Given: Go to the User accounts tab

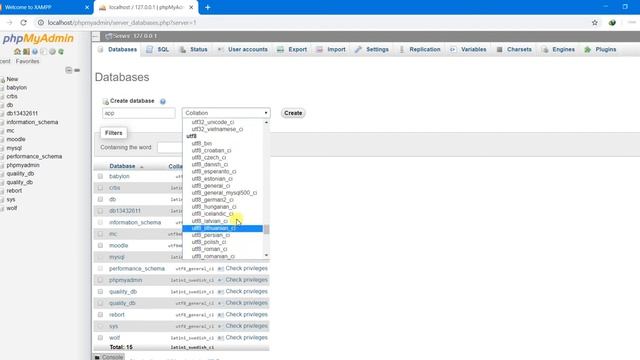Looking at the screenshot, I should pyautogui.click(x=242, y=49).
